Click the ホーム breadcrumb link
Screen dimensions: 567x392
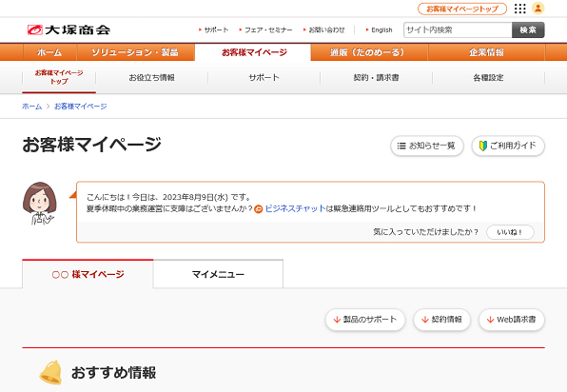31,107
